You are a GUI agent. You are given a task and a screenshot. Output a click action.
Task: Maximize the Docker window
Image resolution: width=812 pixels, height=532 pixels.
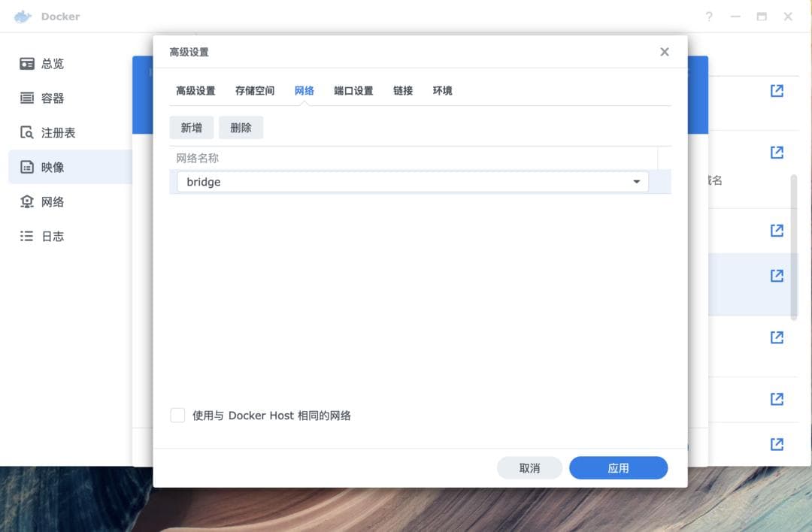tap(762, 17)
